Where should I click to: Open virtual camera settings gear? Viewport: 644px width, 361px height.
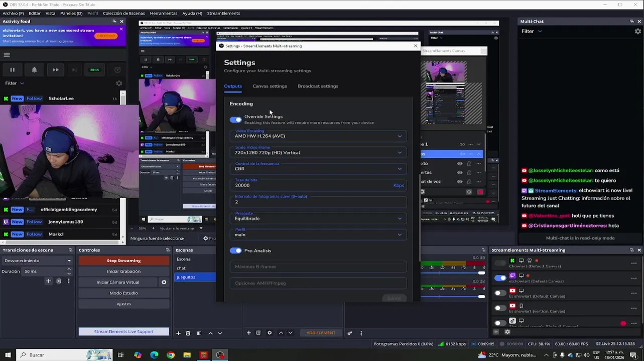[164, 282]
